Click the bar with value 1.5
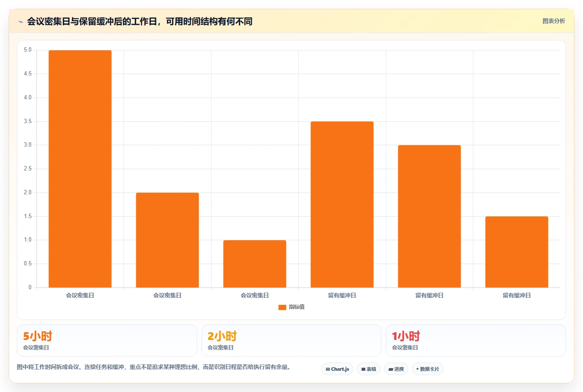 point(517,252)
